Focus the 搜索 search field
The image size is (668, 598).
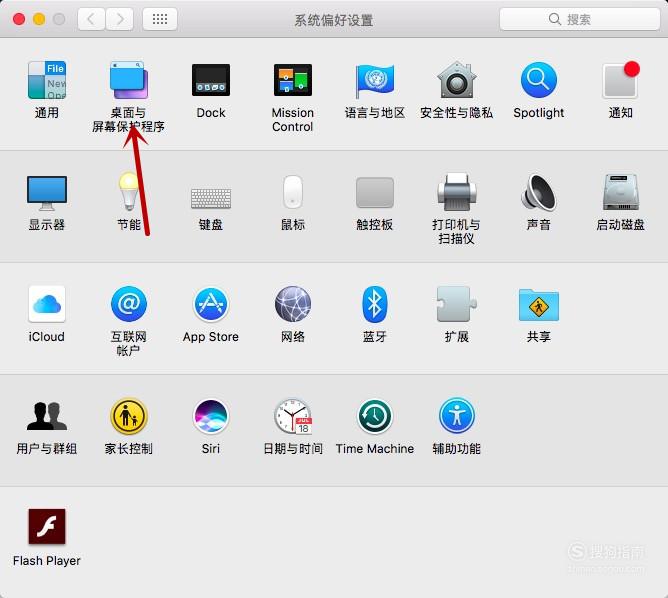(x=579, y=19)
